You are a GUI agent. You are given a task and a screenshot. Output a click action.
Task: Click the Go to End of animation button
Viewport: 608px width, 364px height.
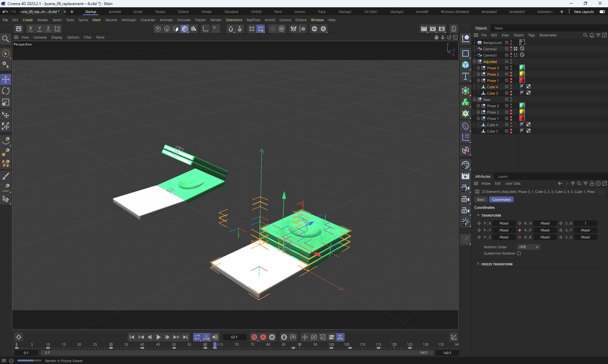(x=185, y=337)
